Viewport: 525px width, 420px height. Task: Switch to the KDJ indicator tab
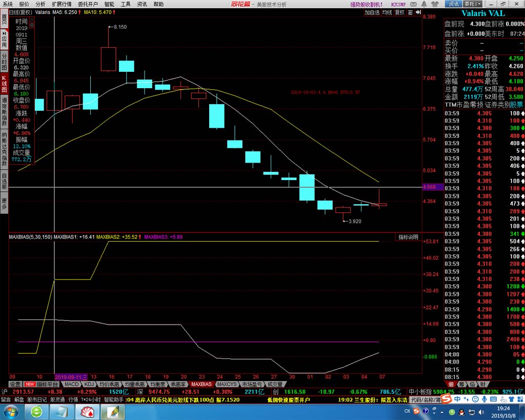tap(89, 384)
